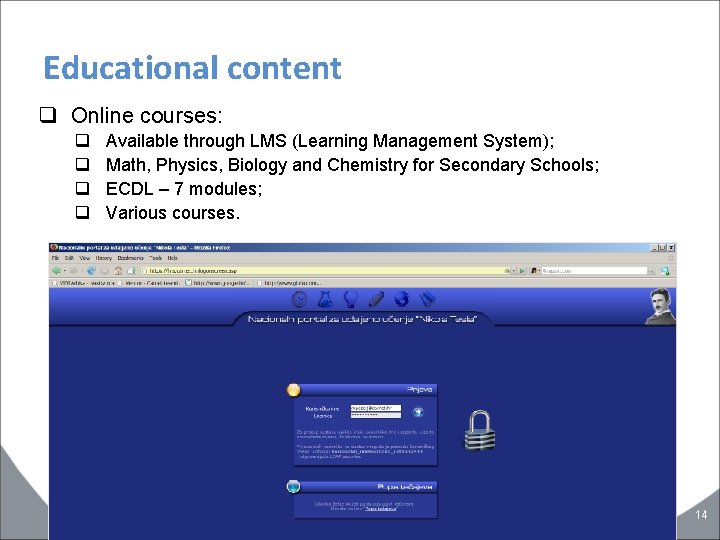Click the username input field
Viewport: 720px width, 540px height.
376,408
